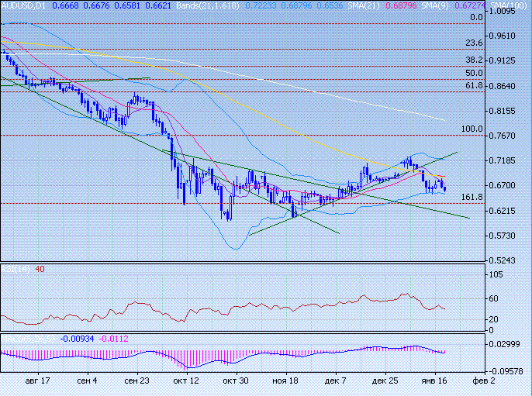Screen dimensions: 532x396
Task: Click the 'авг 17' date marker
Action: (x=37, y=381)
